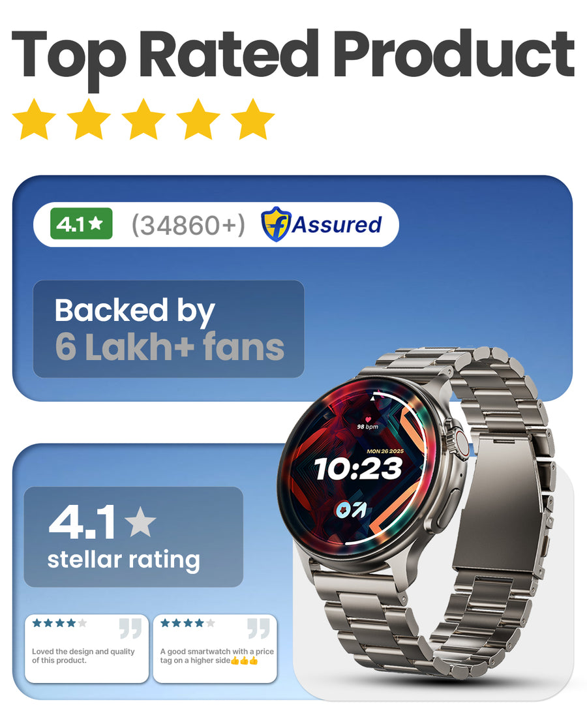This screenshot has width=587, height=728.
Task: Click the grey star beside large 4.1
Action: (x=140, y=521)
